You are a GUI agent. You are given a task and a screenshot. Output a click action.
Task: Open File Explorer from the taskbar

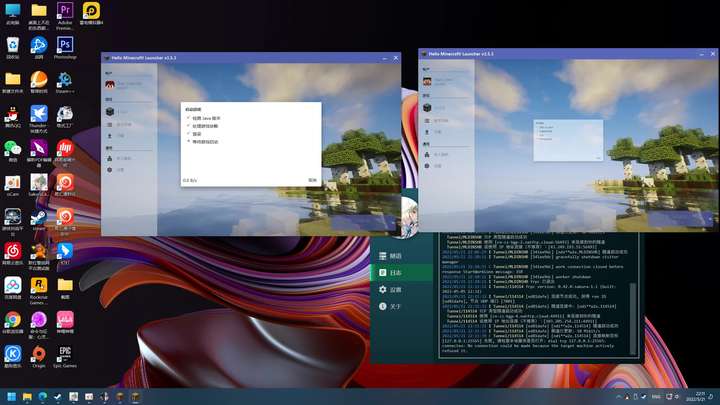click(x=27, y=396)
